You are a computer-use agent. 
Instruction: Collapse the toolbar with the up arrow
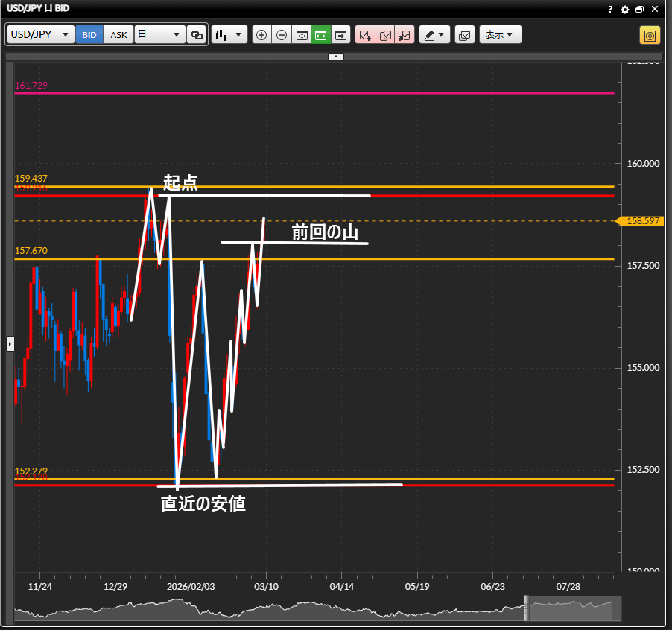(336, 56)
